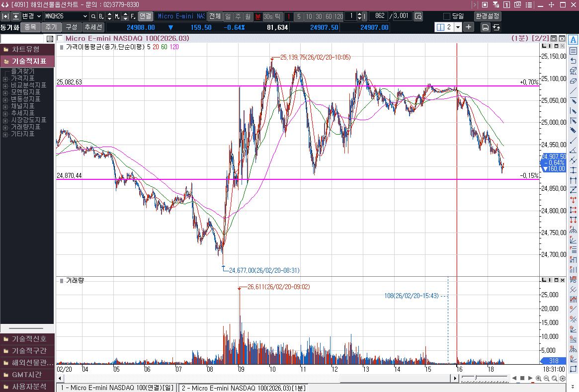Click the zoom-in magnifier below the chart

539,379
